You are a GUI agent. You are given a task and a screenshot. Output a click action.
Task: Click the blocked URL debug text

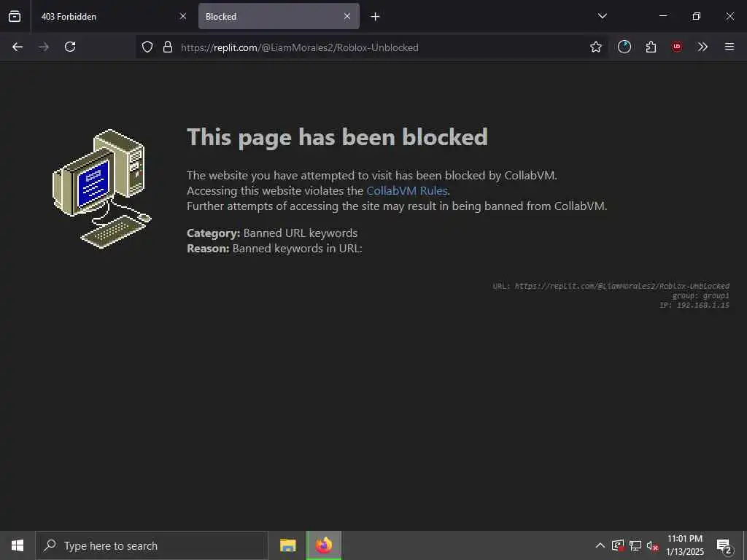coord(611,286)
